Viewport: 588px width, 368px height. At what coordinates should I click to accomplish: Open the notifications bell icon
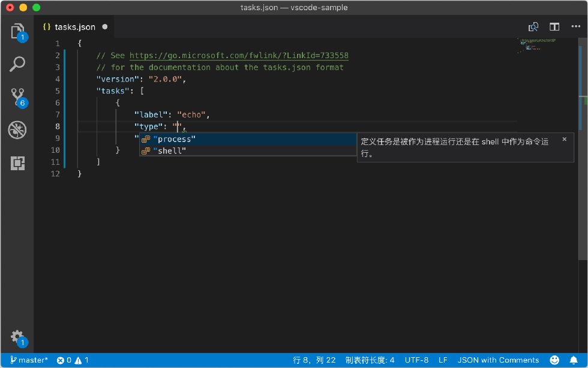574,360
